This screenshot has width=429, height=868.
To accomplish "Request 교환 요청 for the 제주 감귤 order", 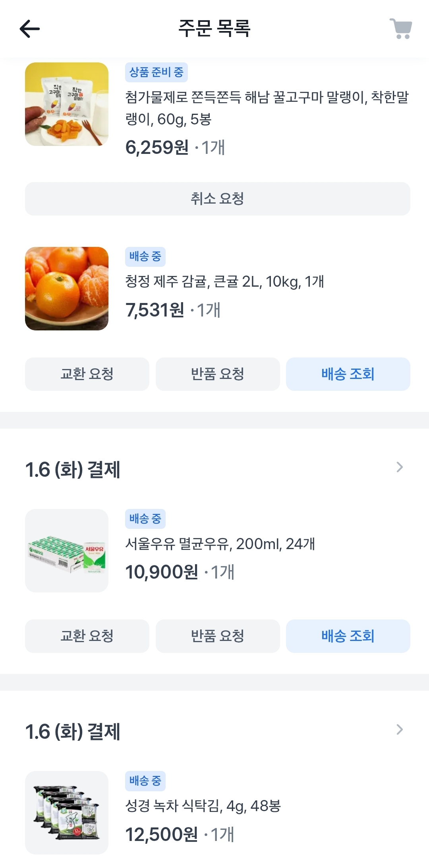I will pos(87,374).
